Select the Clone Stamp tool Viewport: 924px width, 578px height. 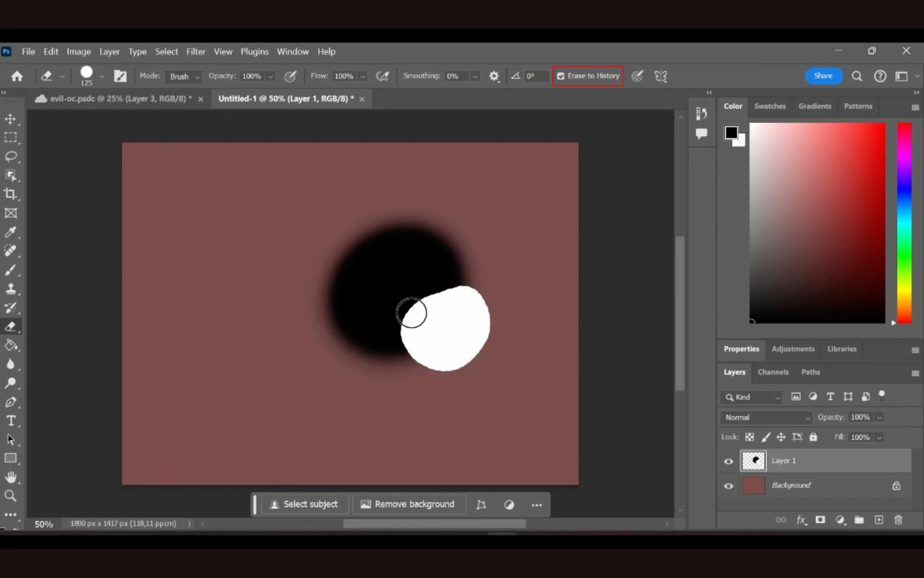pos(11,289)
